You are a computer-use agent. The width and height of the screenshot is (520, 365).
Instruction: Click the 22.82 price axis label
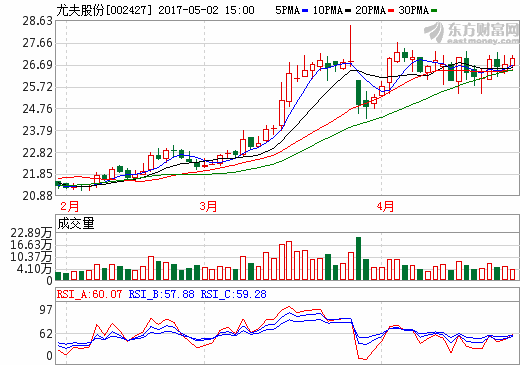click(37, 153)
